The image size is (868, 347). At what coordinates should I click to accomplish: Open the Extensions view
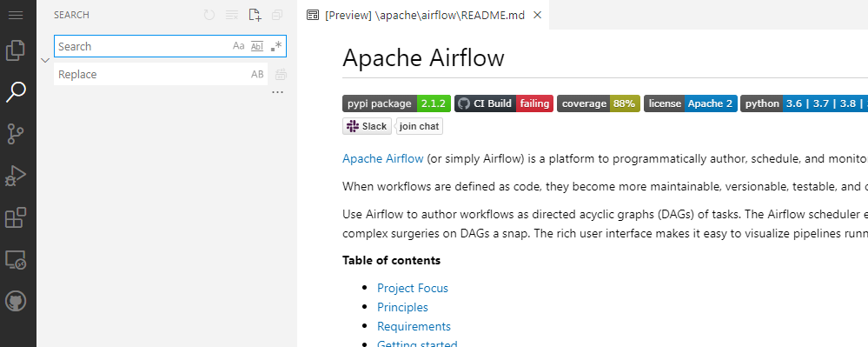pos(16,217)
